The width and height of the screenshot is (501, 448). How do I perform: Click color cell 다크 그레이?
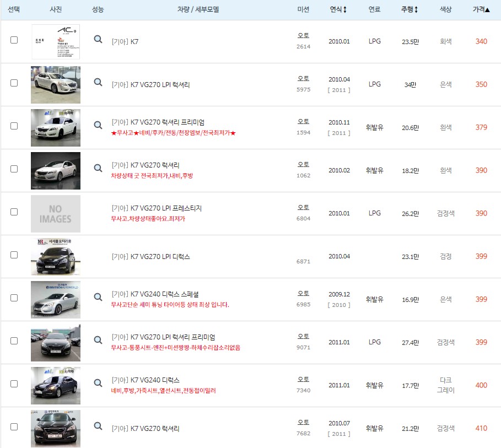tap(446, 385)
